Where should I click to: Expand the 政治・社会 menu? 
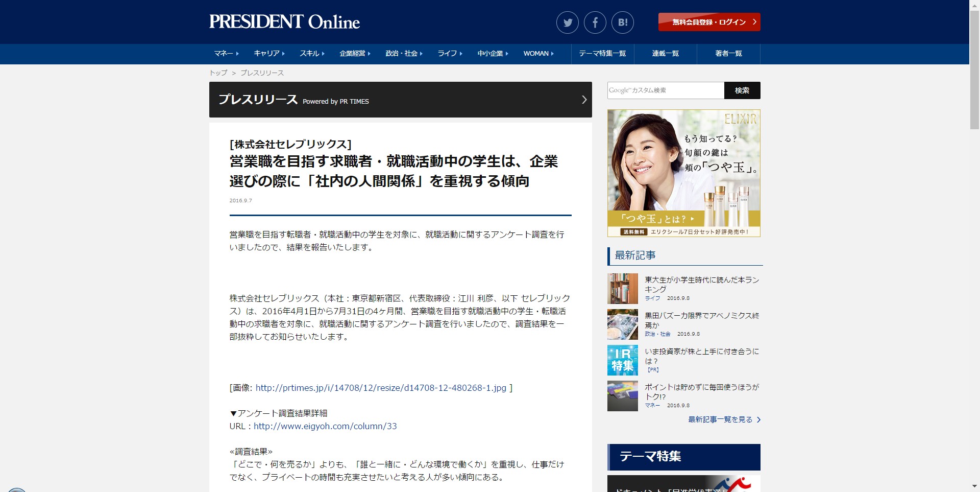(404, 54)
